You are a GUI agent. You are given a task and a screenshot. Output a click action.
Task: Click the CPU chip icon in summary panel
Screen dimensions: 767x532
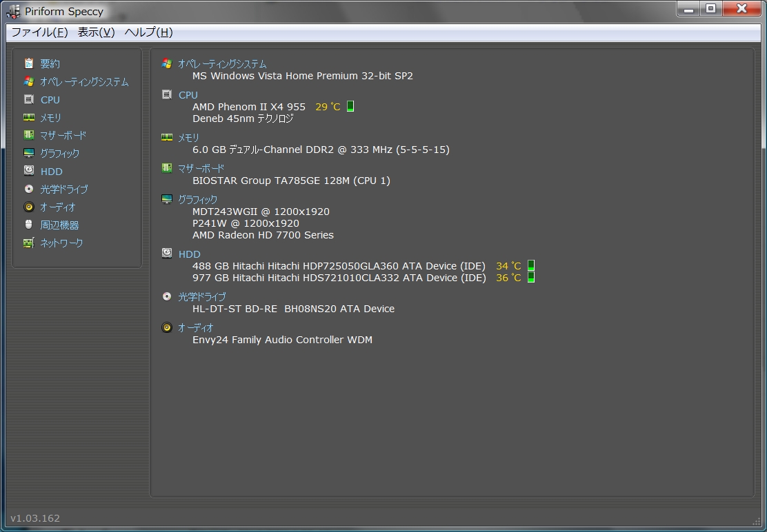(x=167, y=94)
